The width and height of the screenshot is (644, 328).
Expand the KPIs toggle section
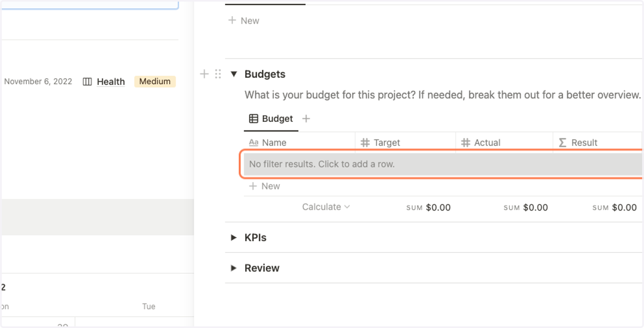tap(233, 237)
